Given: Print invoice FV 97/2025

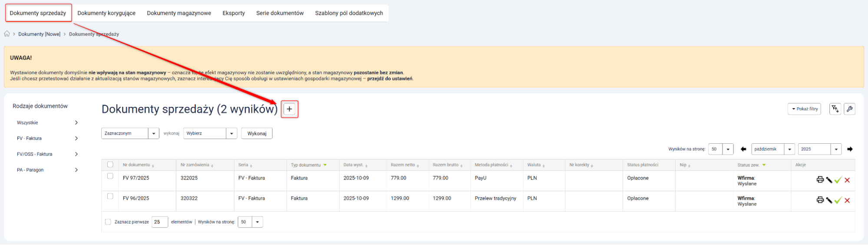Looking at the screenshot, I should pos(820,180).
